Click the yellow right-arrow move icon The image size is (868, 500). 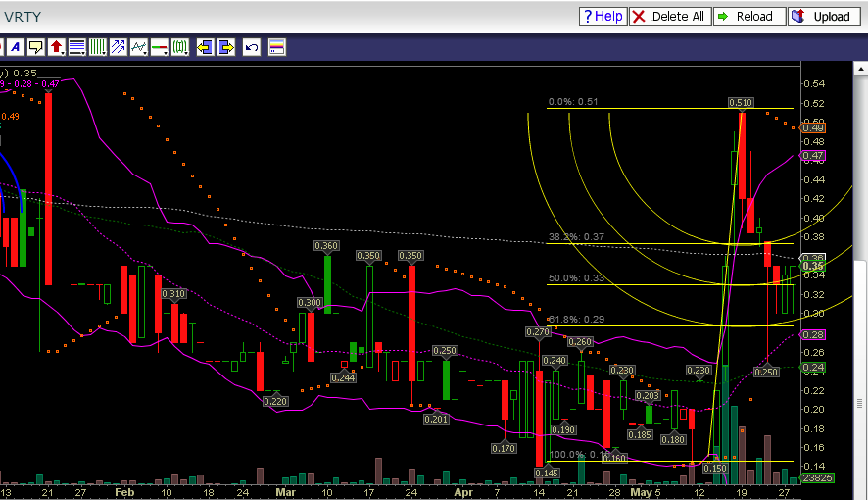(226, 48)
